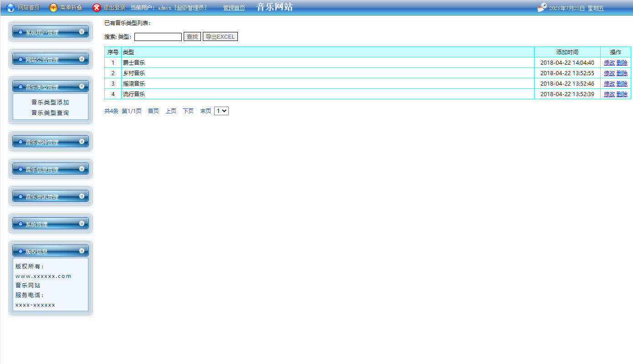Expand the 系统用户管理 panel chevron
This screenshot has width=633, height=364.
(82, 31)
